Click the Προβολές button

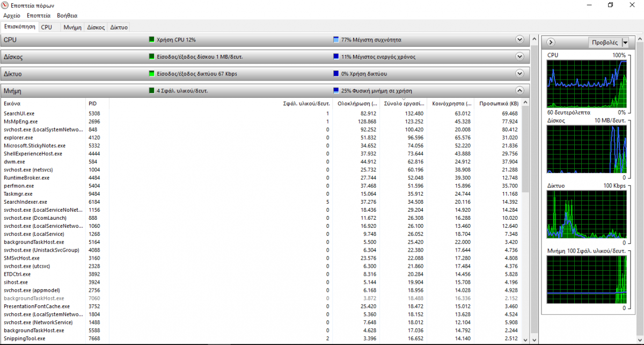[x=604, y=42]
